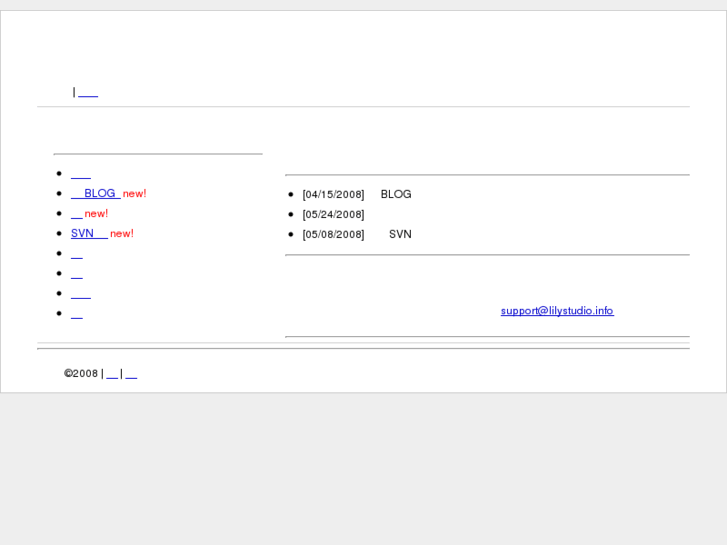The width and height of the screenshot is (727, 545).
Task: Click the red new! label beside SVN
Action: tap(122, 233)
